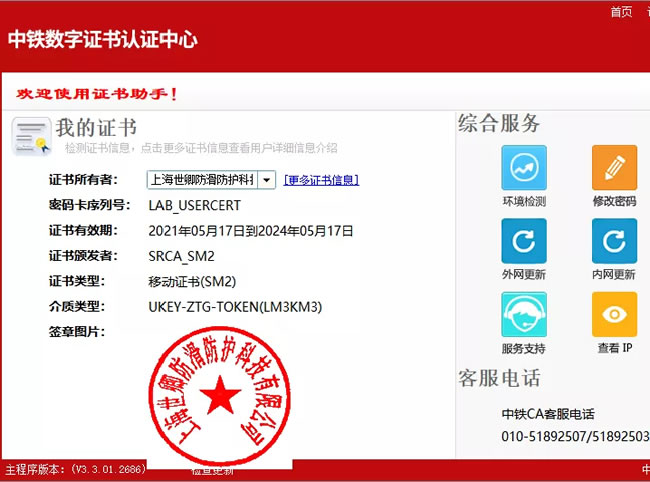Click the 综合服务 section heading
The height and width of the screenshot is (482, 650).
(499, 124)
